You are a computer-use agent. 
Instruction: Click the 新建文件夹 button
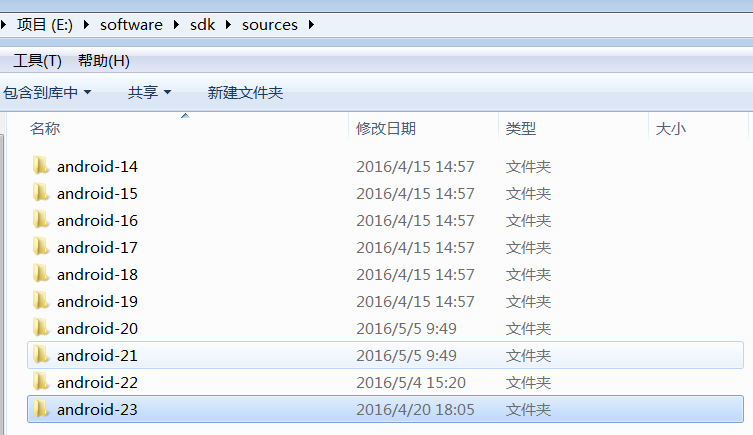(245, 92)
